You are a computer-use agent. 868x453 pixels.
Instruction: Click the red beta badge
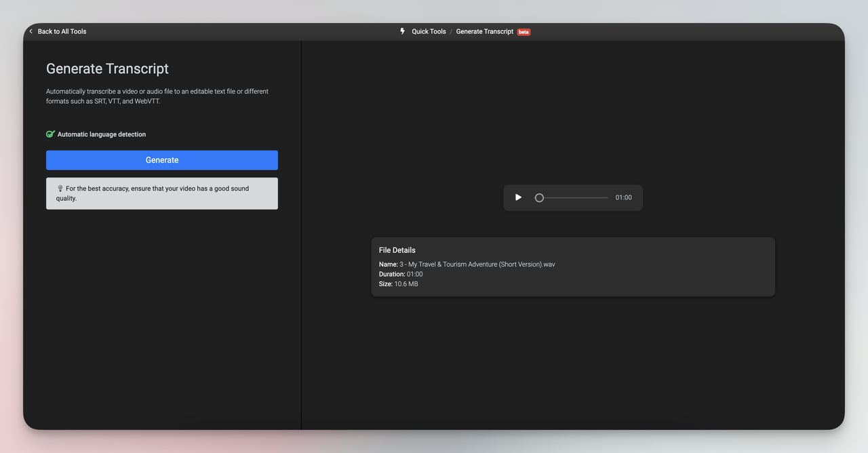524,32
